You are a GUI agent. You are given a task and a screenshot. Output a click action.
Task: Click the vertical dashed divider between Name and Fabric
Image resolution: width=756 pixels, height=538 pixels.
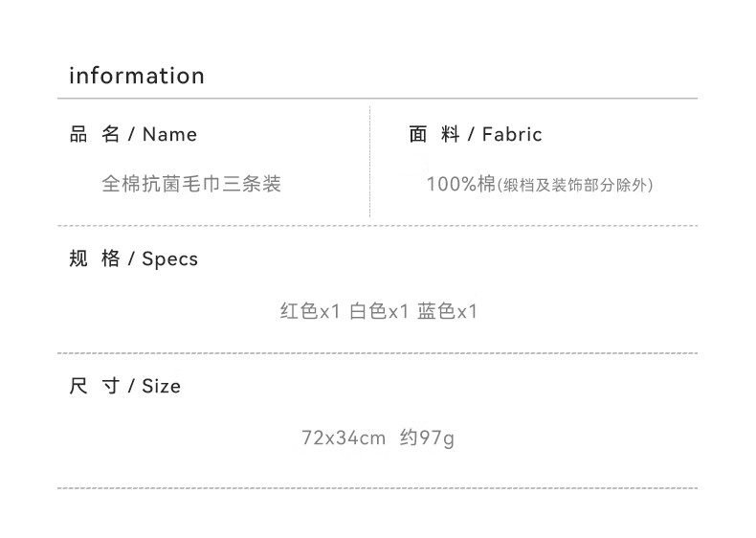coord(370,163)
